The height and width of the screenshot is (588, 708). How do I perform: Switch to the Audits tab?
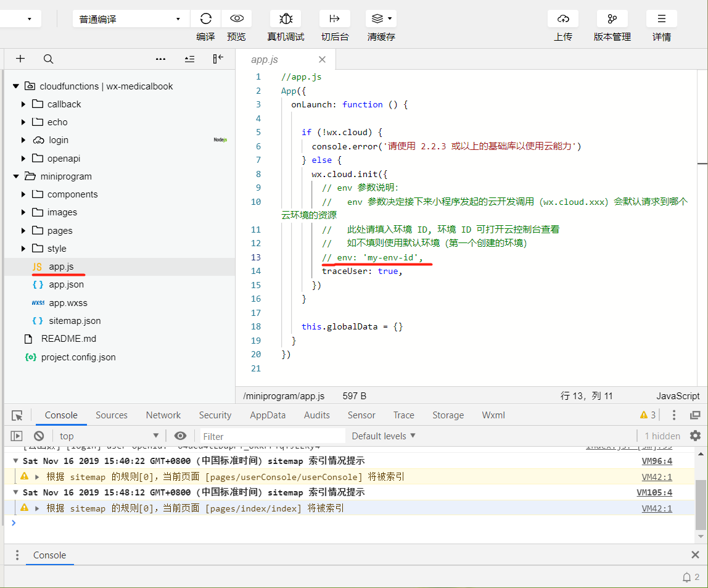tap(316, 415)
